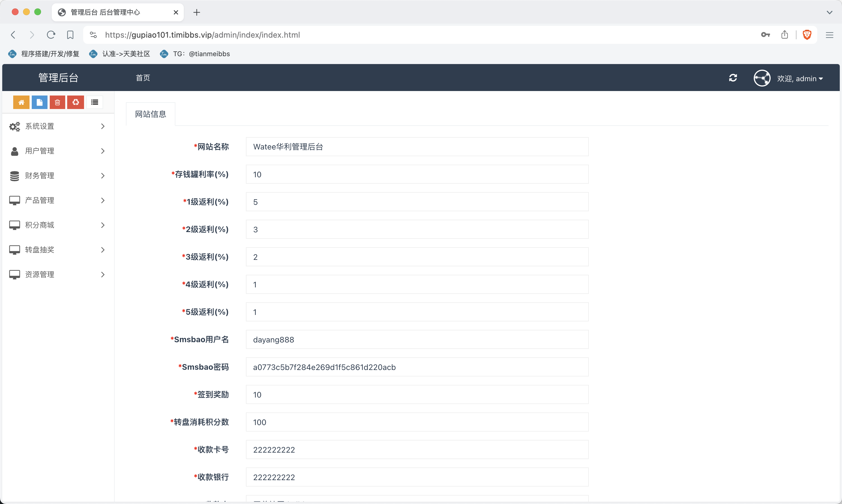Expand the 转盘抽奖 menu chevron
Screen dimensions: 842x504
pos(103,250)
